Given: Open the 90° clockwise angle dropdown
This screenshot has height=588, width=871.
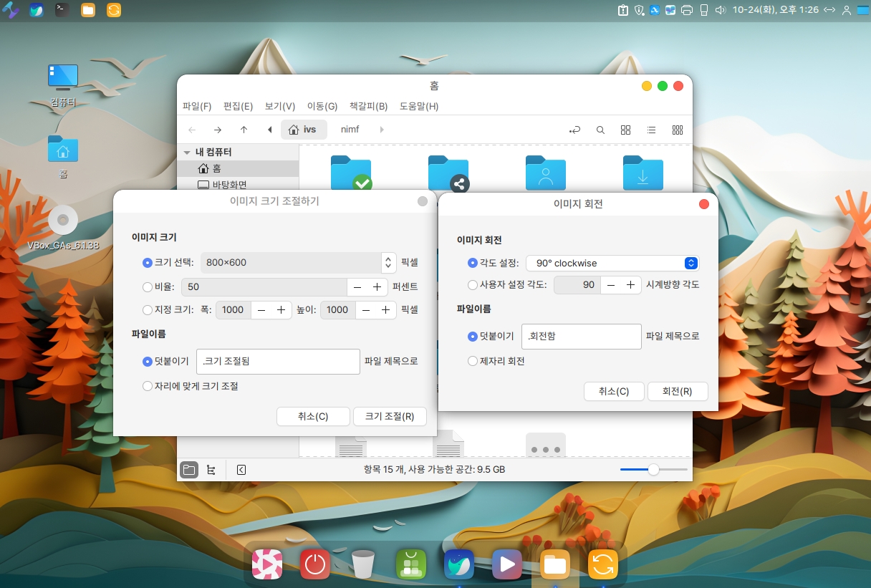Looking at the screenshot, I should [x=612, y=263].
